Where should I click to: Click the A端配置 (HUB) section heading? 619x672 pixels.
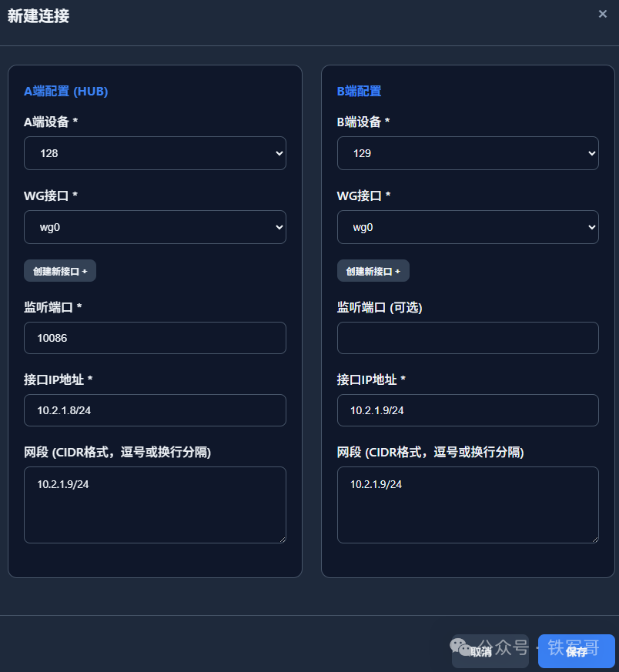tap(64, 91)
